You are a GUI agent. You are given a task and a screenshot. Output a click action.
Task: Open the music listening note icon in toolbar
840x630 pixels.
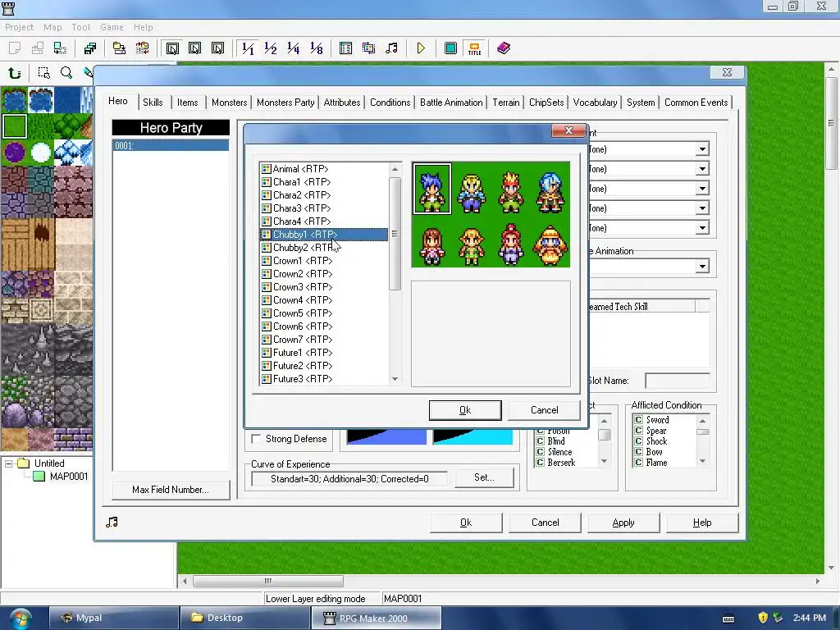tap(391, 48)
